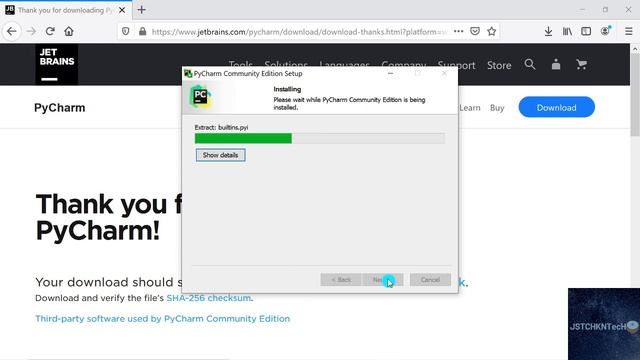This screenshot has width=640, height=360.
Task: View site security padlock info
Action: coord(142,31)
